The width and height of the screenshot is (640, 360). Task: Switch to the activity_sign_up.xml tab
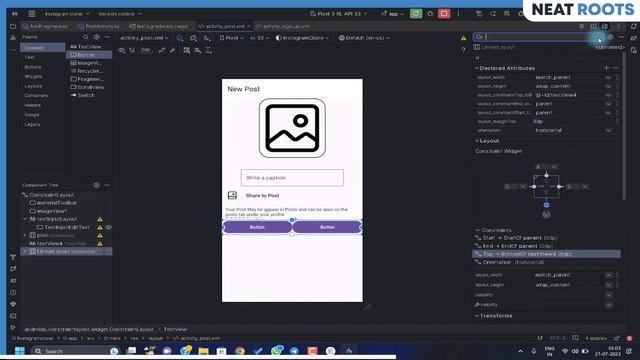pyautogui.click(x=282, y=27)
